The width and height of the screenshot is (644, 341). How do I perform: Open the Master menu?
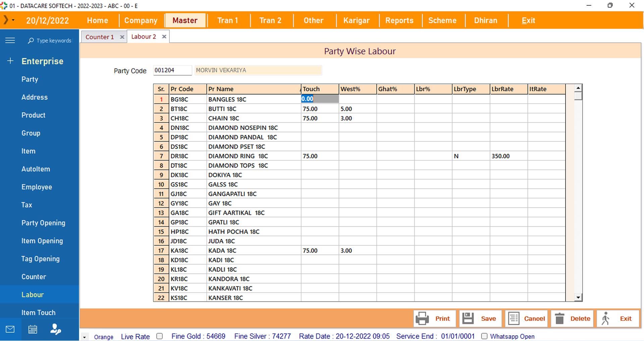(185, 20)
